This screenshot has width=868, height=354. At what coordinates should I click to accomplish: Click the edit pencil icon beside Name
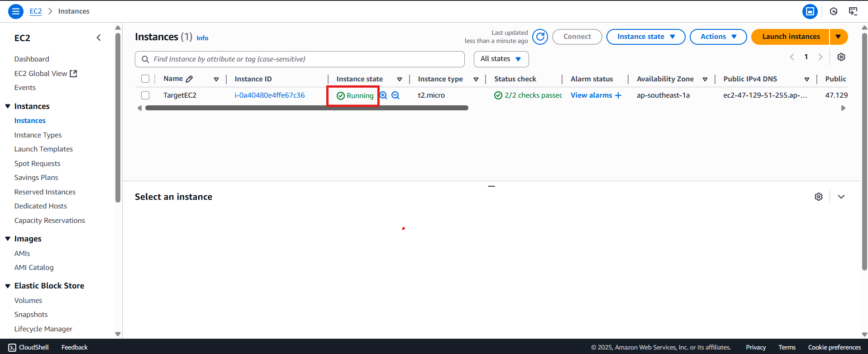coord(189,79)
